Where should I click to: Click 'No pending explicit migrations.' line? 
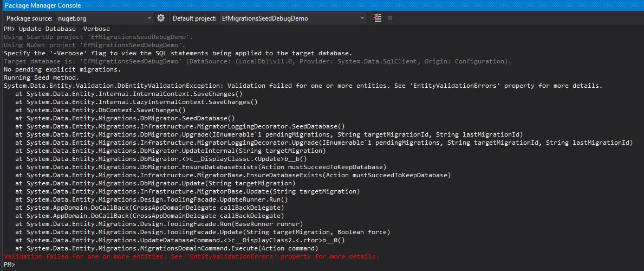click(x=62, y=69)
